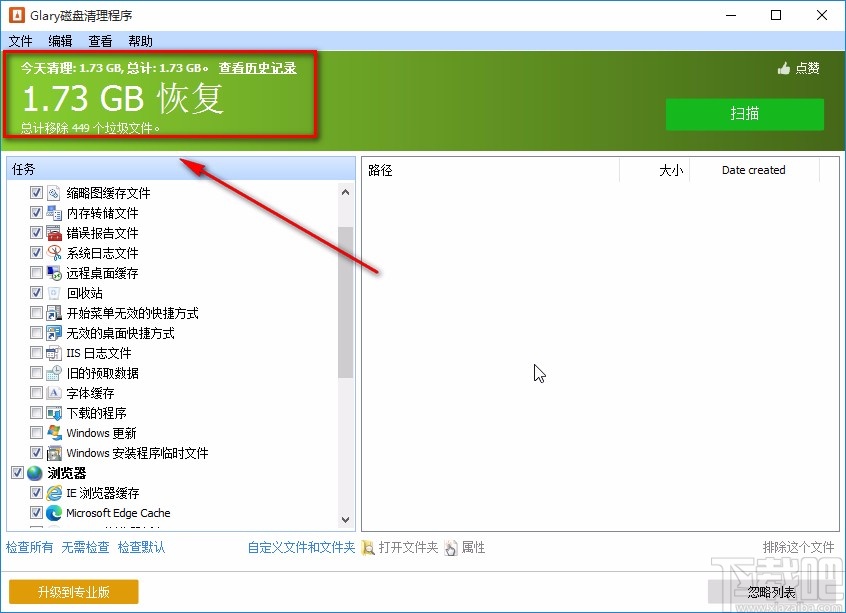The width and height of the screenshot is (846, 613).
Task: Click the Windows installer temp files icon
Action: point(53,452)
